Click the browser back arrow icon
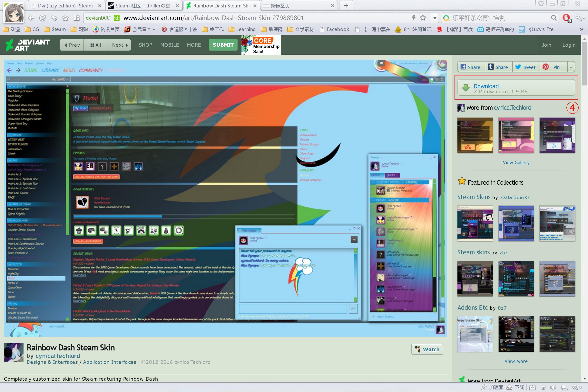This screenshot has height=392, width=588. pos(31,18)
